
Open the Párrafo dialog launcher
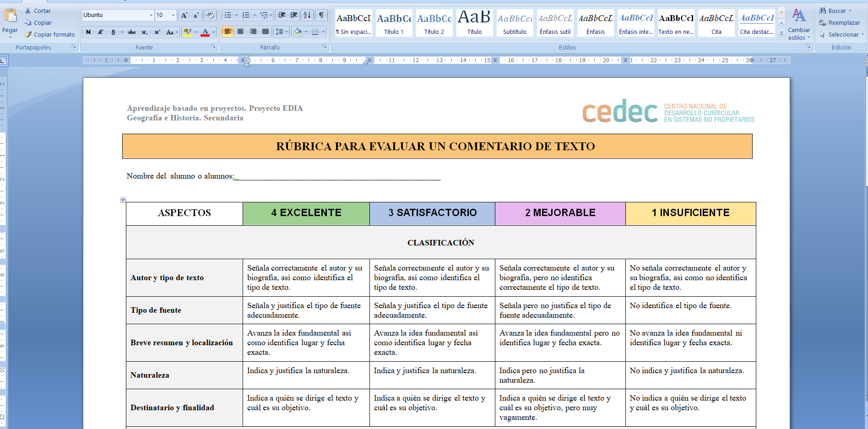[325, 47]
